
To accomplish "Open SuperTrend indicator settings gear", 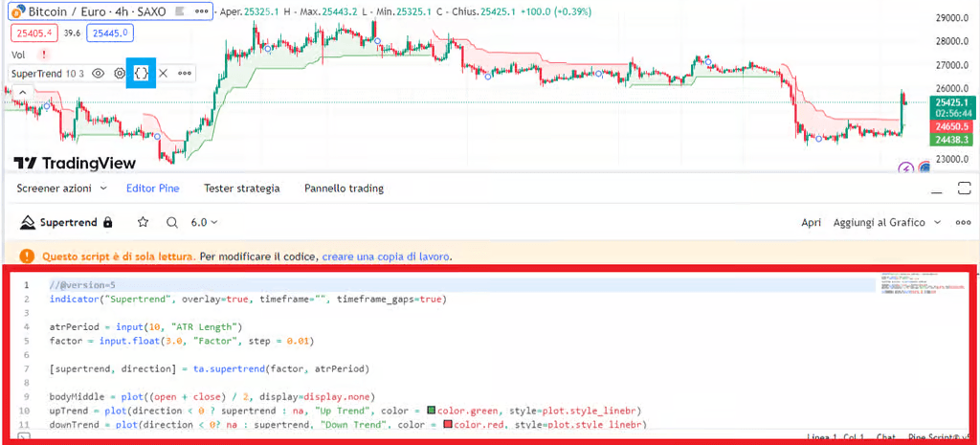I will point(120,73).
